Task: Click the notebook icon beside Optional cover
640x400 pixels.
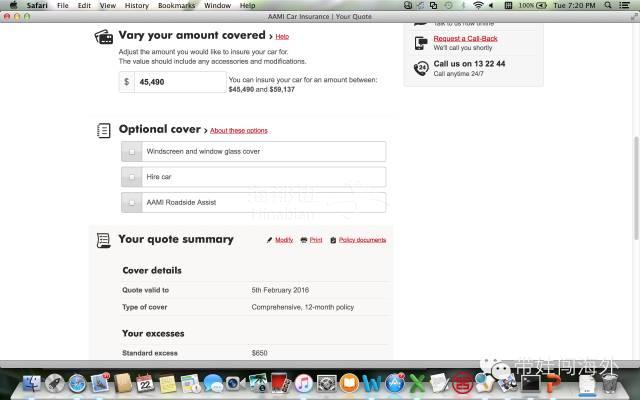Action: coord(104,131)
